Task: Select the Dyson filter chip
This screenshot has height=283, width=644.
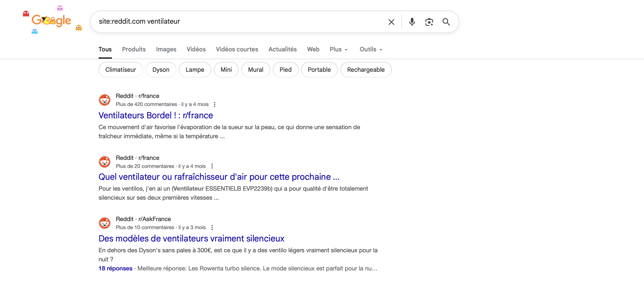Action: pyautogui.click(x=161, y=69)
